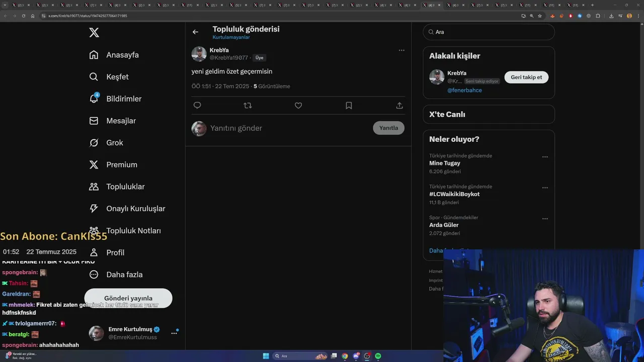This screenshot has width=644, height=362.
Task: Click the Ara search box
Action: (x=489, y=32)
